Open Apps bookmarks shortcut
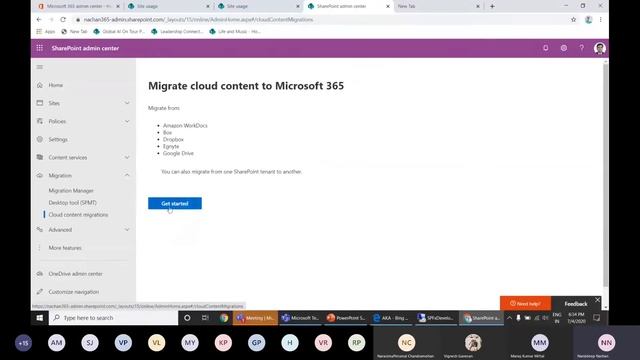This screenshot has width=640, height=360. 46,31
